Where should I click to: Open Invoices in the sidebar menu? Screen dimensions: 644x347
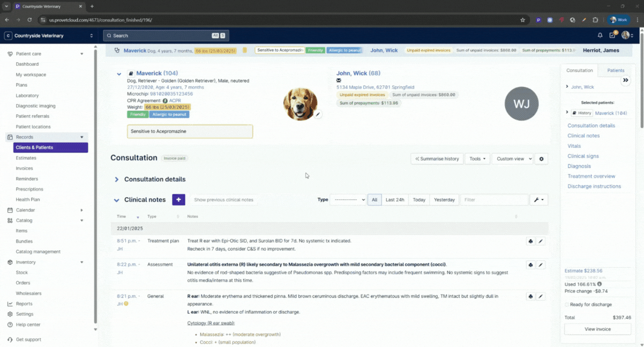click(x=24, y=168)
